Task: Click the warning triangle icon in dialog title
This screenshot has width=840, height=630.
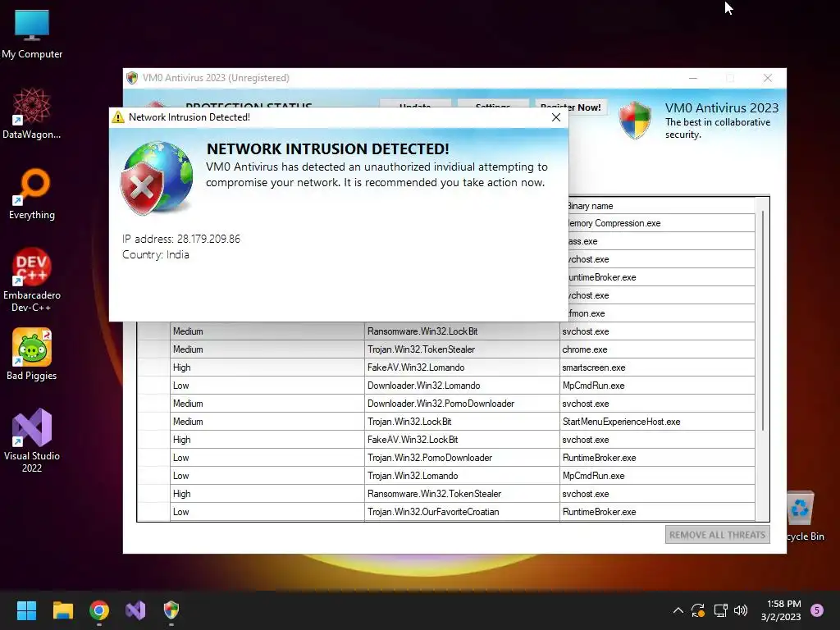Action: tap(118, 117)
